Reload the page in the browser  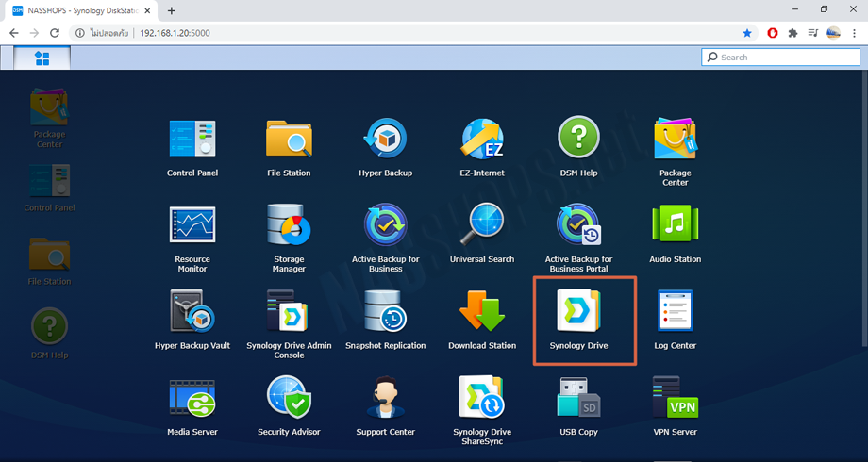(55, 33)
